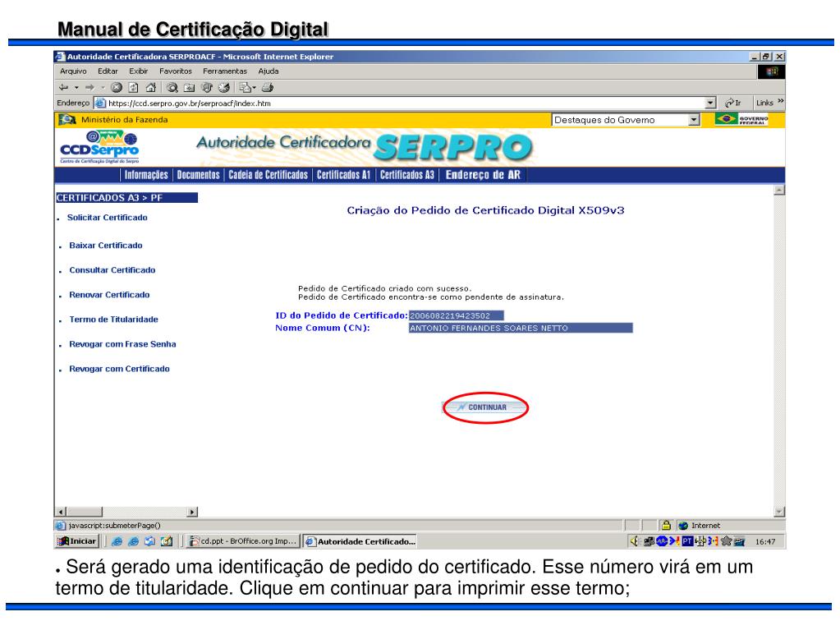Click the star icon in the system tray

(x=727, y=541)
